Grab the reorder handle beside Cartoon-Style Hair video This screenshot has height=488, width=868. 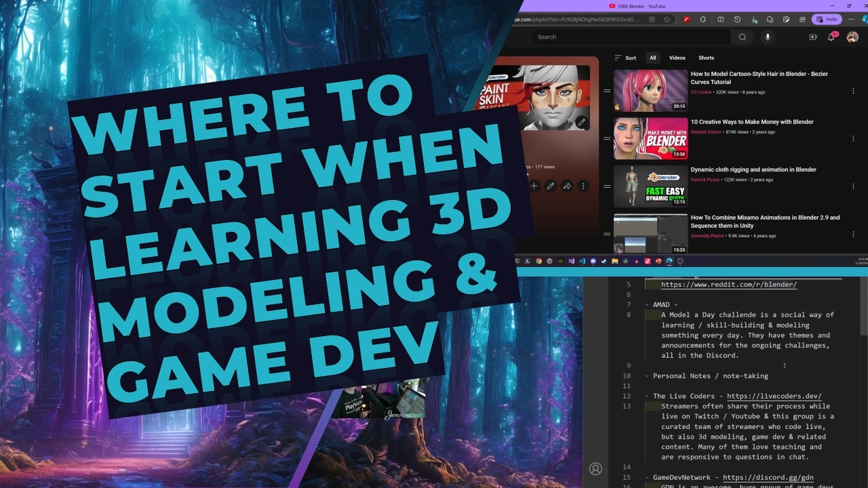pos(606,90)
